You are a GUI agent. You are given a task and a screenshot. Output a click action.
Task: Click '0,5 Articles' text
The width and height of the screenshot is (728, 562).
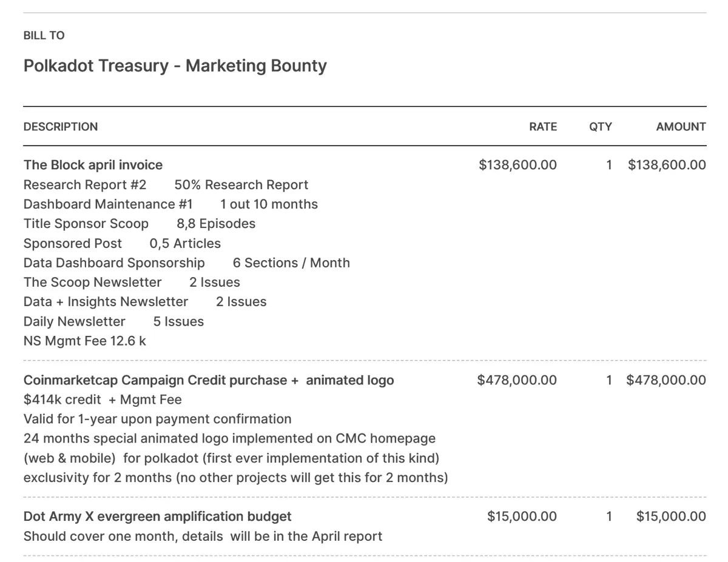(x=185, y=243)
